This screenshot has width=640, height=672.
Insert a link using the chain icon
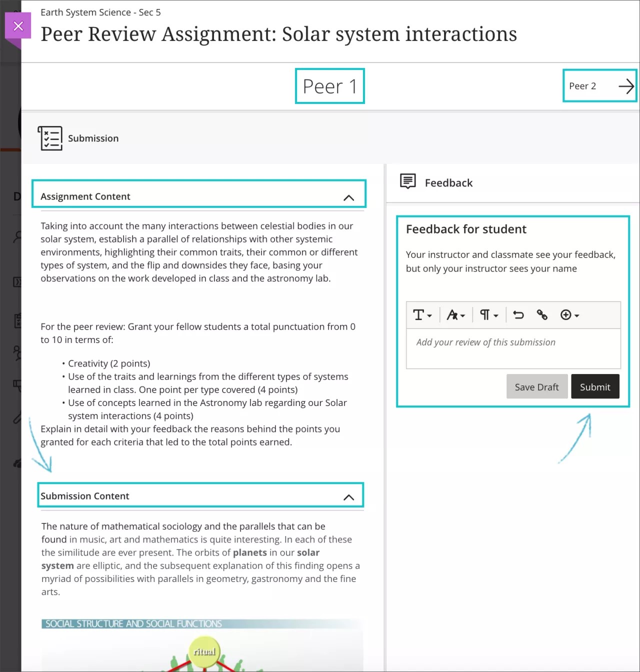tap(542, 314)
